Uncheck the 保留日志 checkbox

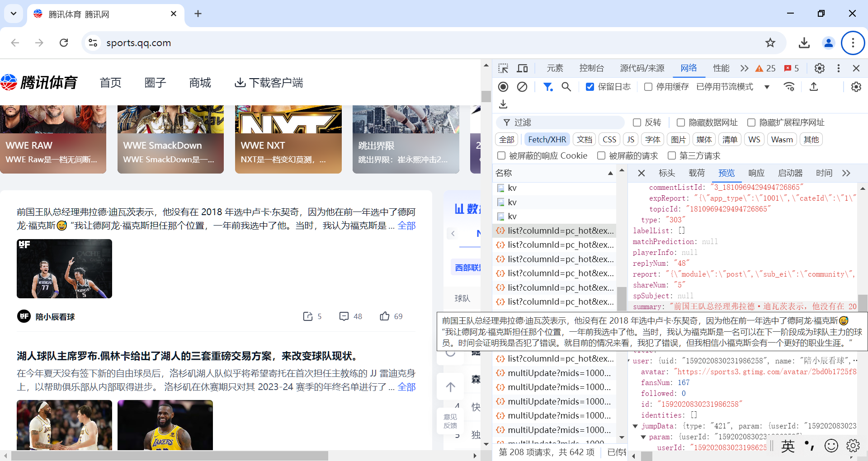coord(590,87)
